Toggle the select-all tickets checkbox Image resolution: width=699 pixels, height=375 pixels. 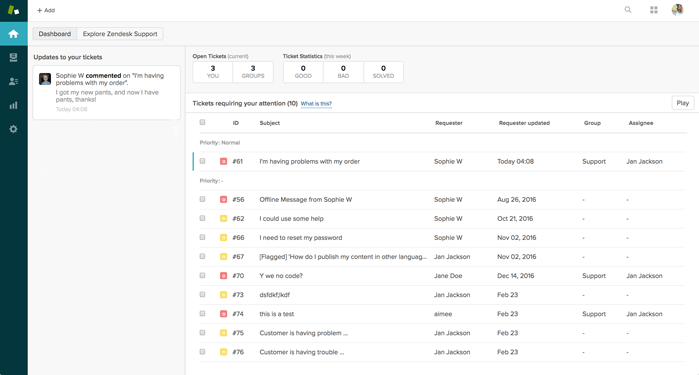tap(202, 122)
